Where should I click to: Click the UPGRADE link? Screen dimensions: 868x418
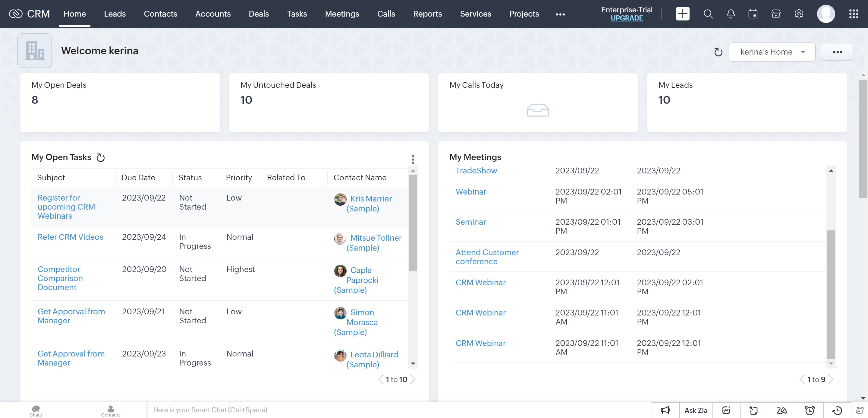pos(626,18)
